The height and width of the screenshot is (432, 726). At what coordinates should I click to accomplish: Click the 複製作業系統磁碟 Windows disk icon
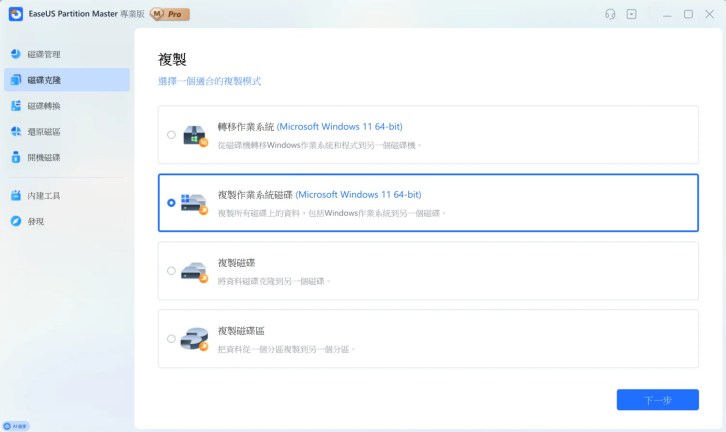[x=194, y=204]
